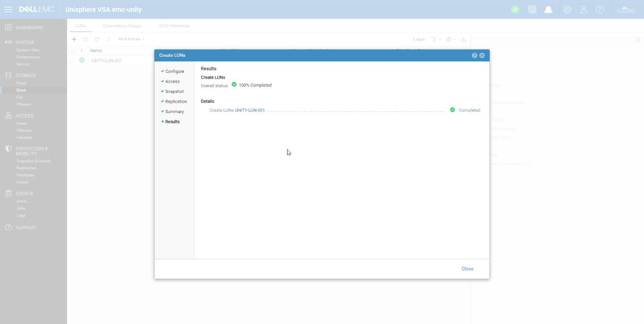
Task: Switch to the LUNs tab
Action: [x=80, y=26]
